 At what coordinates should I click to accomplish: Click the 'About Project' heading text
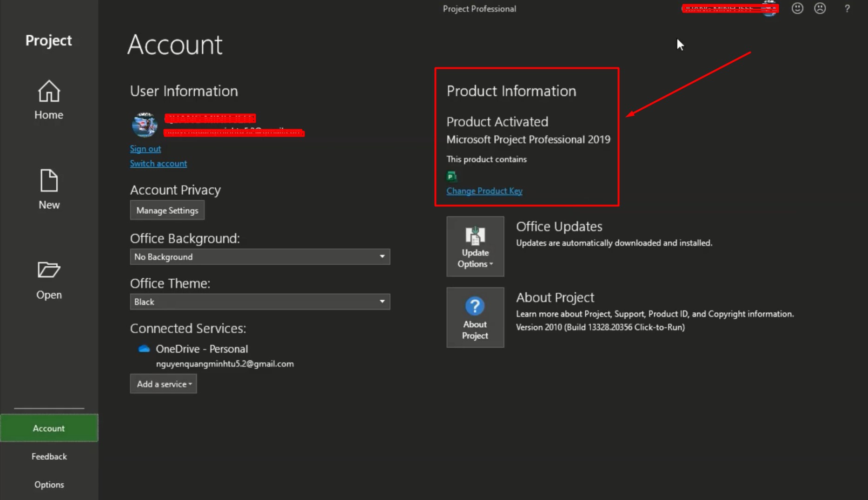pyautogui.click(x=555, y=297)
